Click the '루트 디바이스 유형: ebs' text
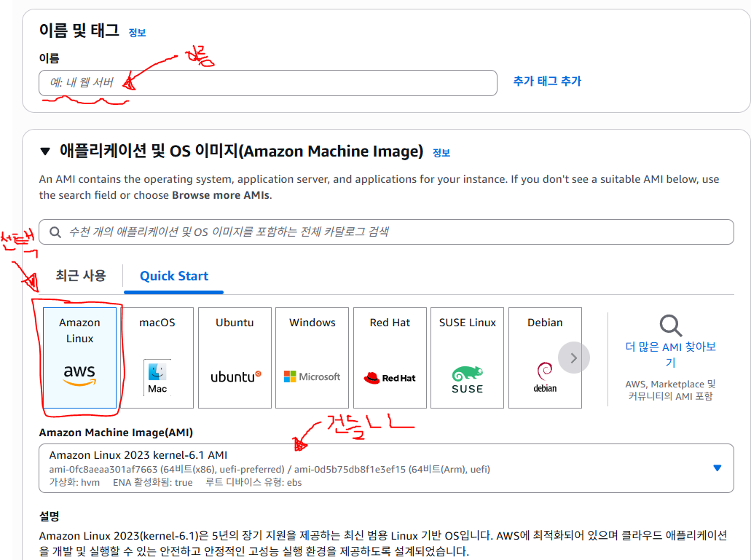 click(x=253, y=483)
